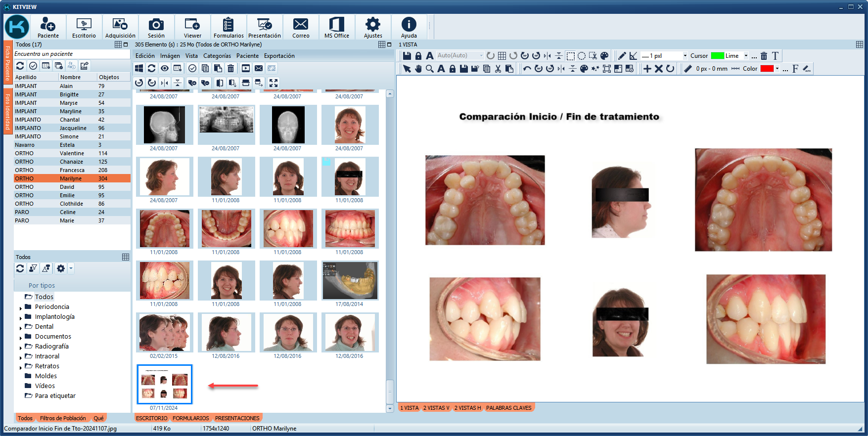Select the hand pan tool
868x436 pixels.
click(x=418, y=69)
